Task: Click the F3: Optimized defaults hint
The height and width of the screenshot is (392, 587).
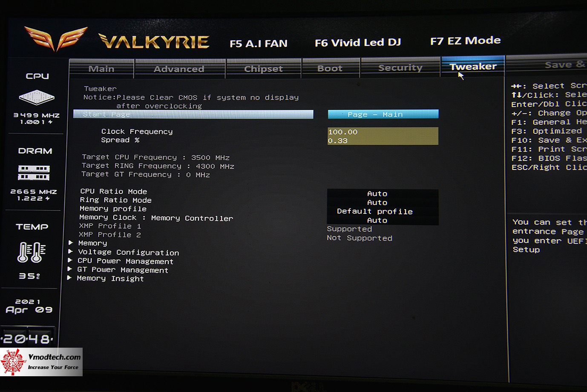Action: (x=547, y=131)
